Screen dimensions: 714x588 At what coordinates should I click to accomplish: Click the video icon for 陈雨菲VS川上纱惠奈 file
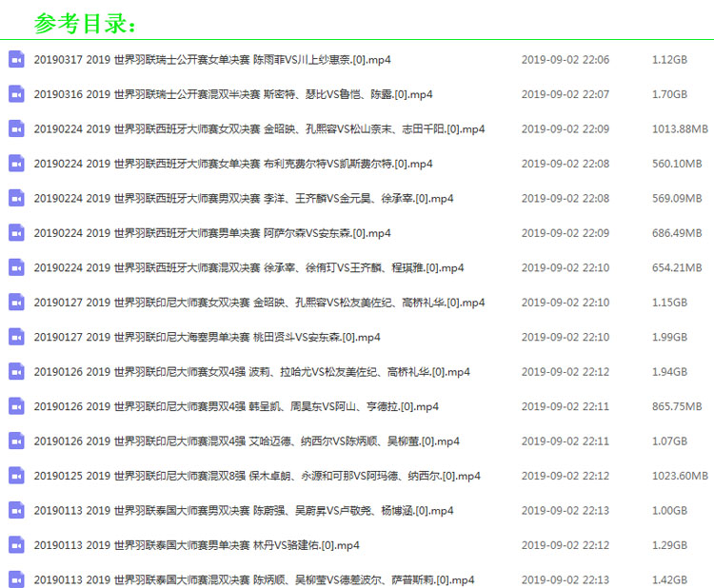[16, 59]
